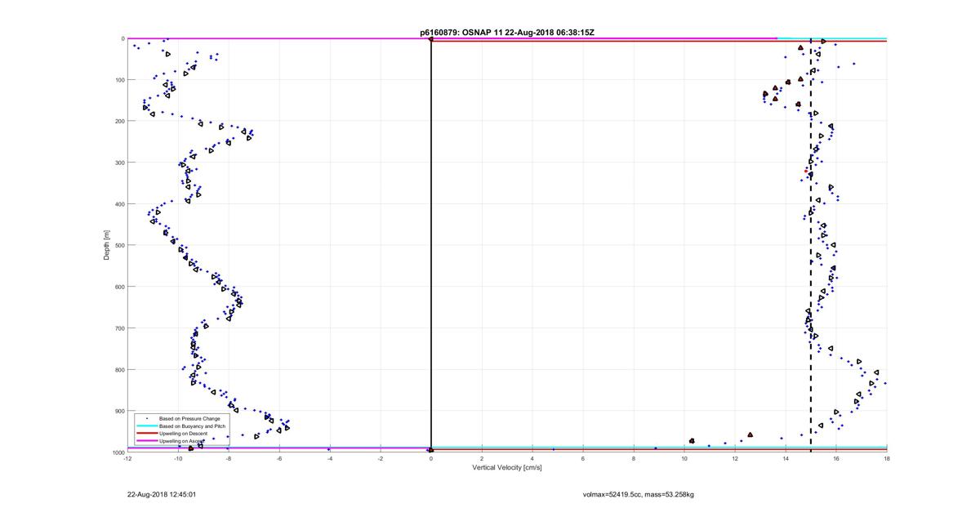This screenshot has height=508, width=980.
Task: Click the dashed vertical line at 15 cm/s
Action: pos(811,245)
